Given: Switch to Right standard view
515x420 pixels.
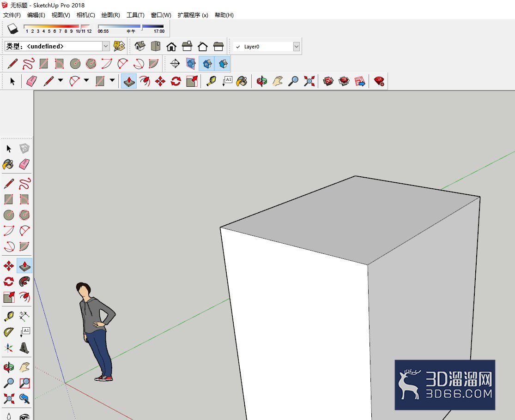Looking at the screenshot, I should (187, 46).
